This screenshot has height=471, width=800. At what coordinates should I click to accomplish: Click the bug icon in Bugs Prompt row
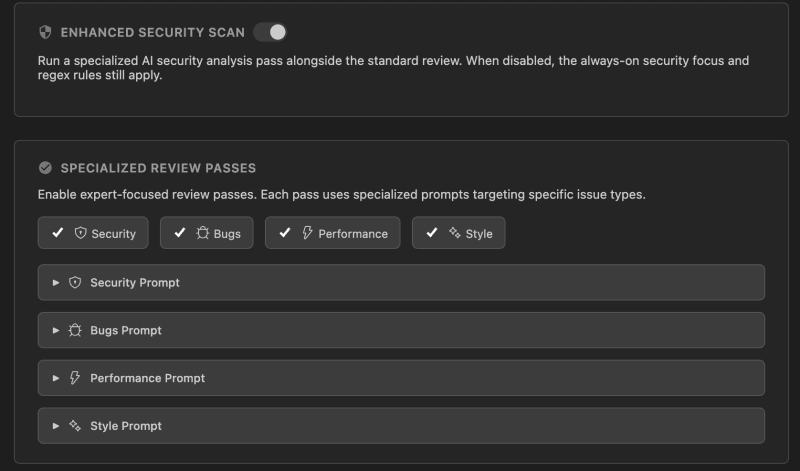(75, 330)
